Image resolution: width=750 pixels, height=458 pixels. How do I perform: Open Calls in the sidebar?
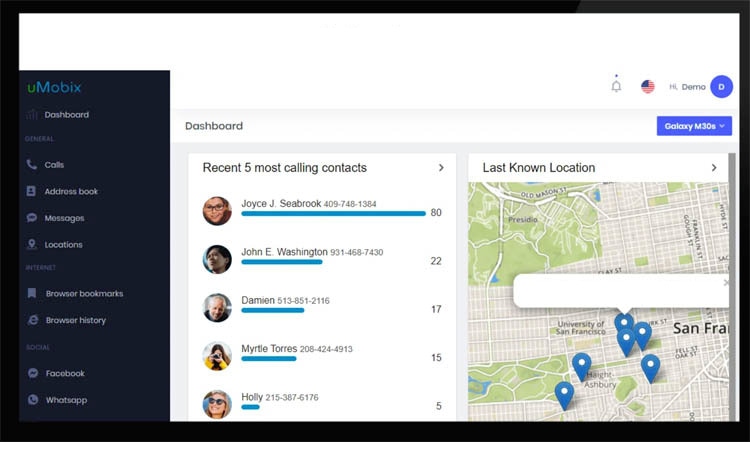(54, 164)
